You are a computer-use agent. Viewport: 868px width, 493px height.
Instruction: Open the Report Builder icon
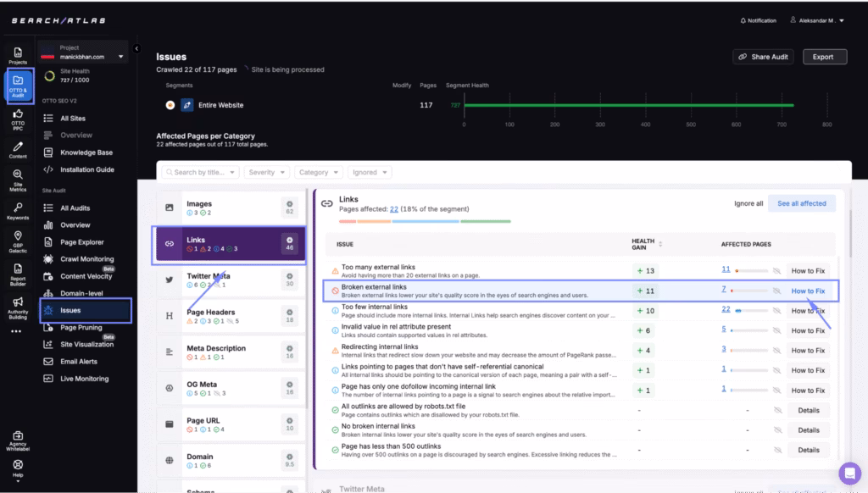click(18, 272)
